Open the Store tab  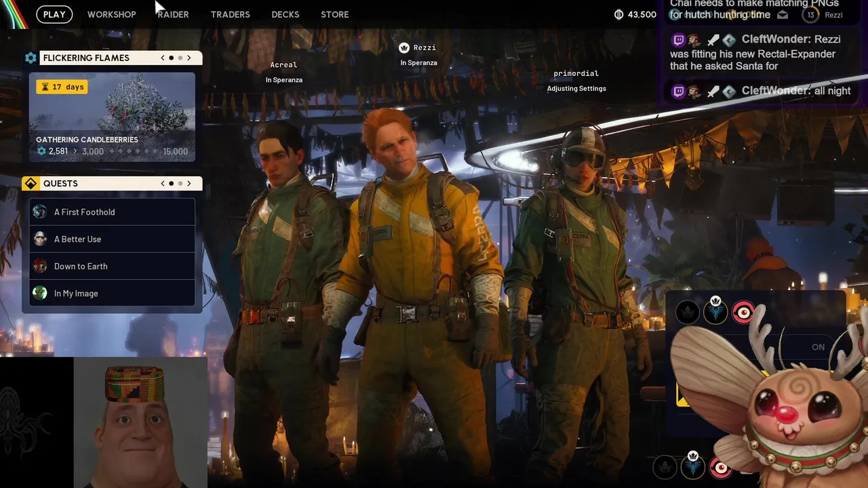[x=335, y=14]
